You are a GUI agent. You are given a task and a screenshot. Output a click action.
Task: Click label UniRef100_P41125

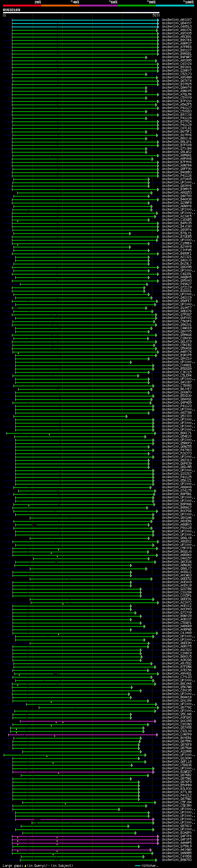[176, 477]
